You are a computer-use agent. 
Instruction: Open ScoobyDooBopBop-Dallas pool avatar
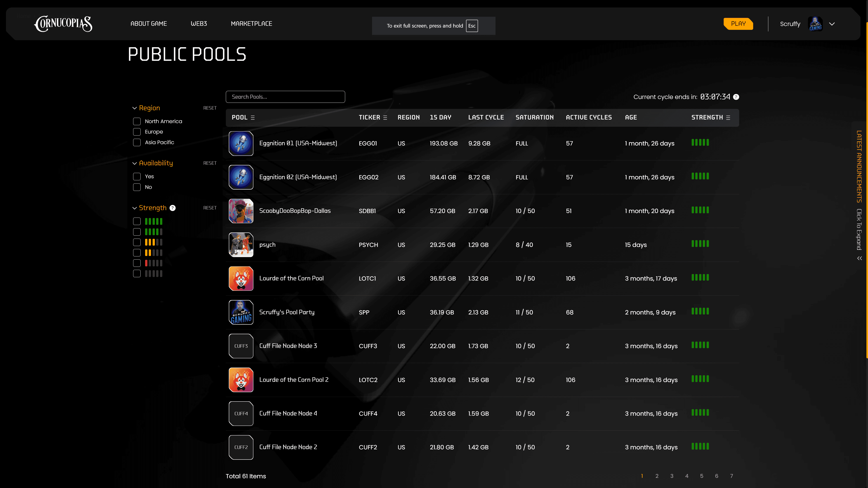241,211
